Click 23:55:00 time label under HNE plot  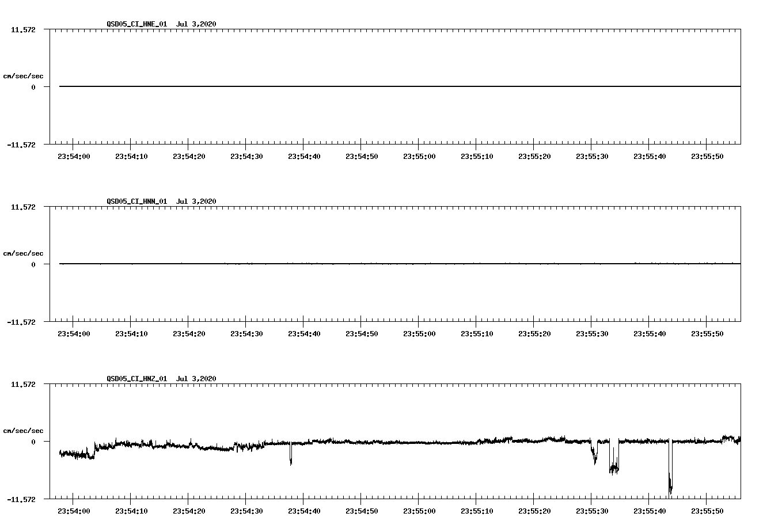click(x=419, y=156)
